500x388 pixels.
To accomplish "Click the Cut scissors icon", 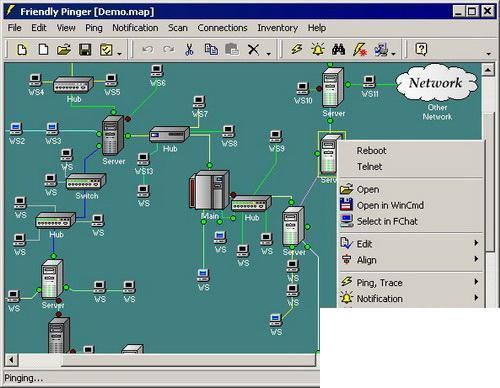I will [x=189, y=50].
